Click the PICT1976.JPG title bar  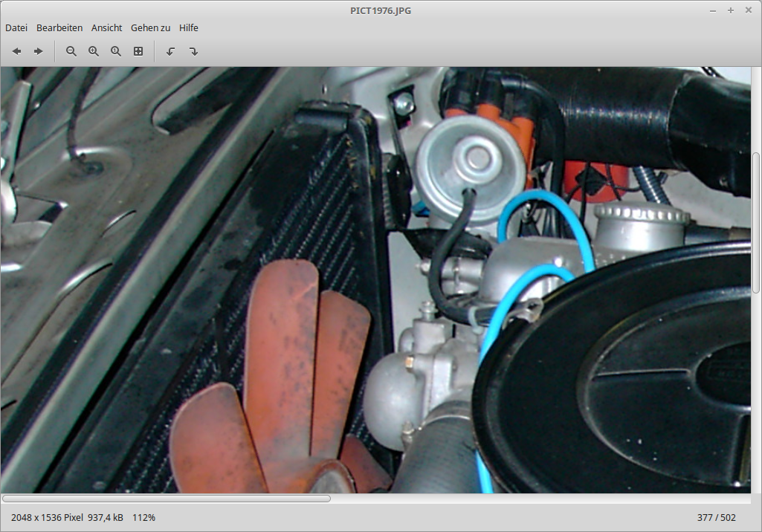tap(380, 10)
